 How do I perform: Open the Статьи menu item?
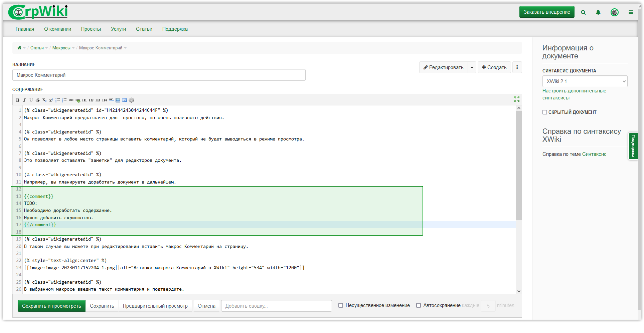(x=144, y=29)
